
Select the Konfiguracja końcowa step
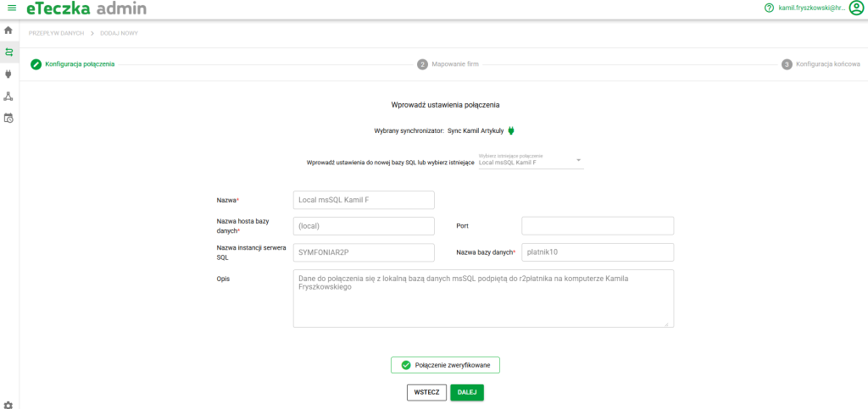(x=821, y=64)
